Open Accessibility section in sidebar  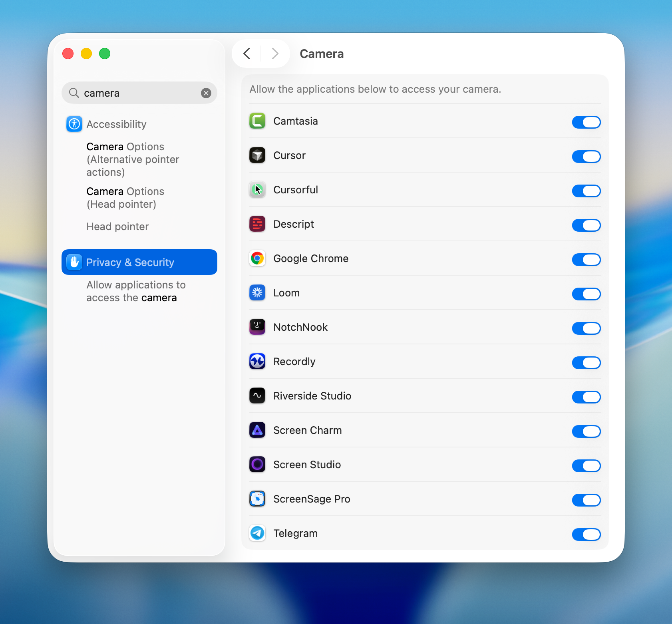[x=139, y=124]
